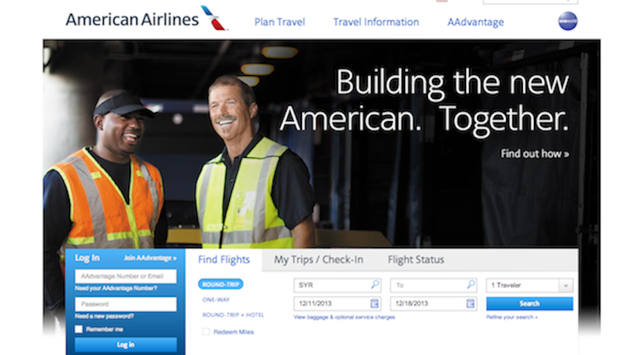Open return date calendar icon
This screenshot has width=644, height=355.
470,303
